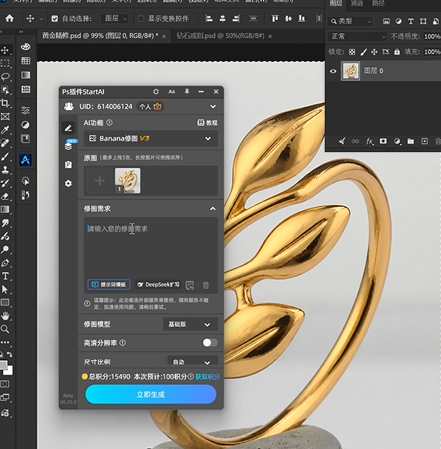Select the Eyedropper tool
The height and width of the screenshot is (449, 441).
pyautogui.click(x=5, y=130)
